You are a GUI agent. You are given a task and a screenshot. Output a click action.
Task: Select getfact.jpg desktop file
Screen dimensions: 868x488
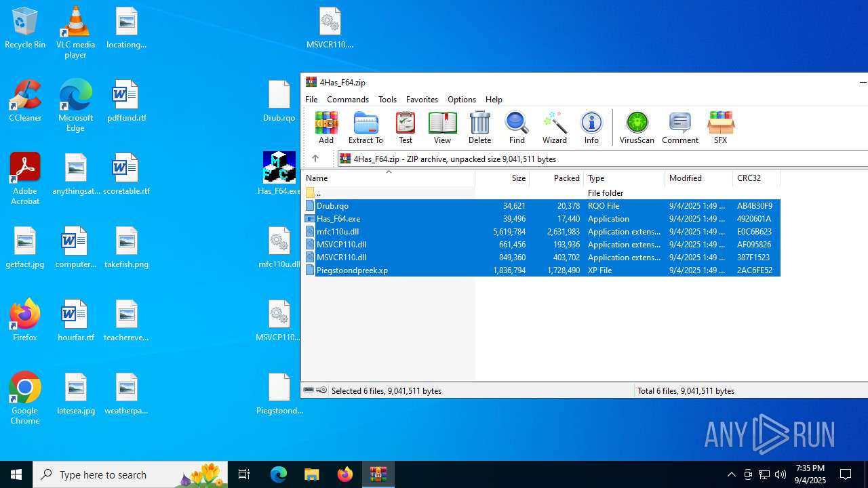click(x=25, y=247)
